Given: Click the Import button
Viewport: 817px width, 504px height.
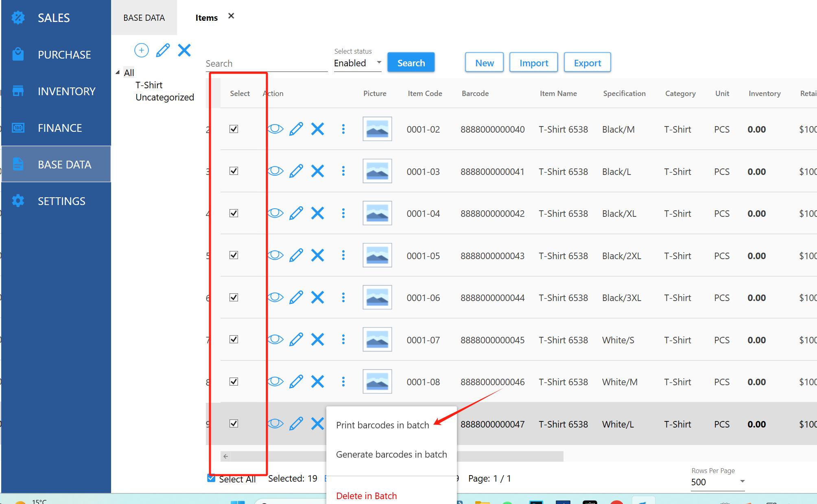Looking at the screenshot, I should point(533,63).
